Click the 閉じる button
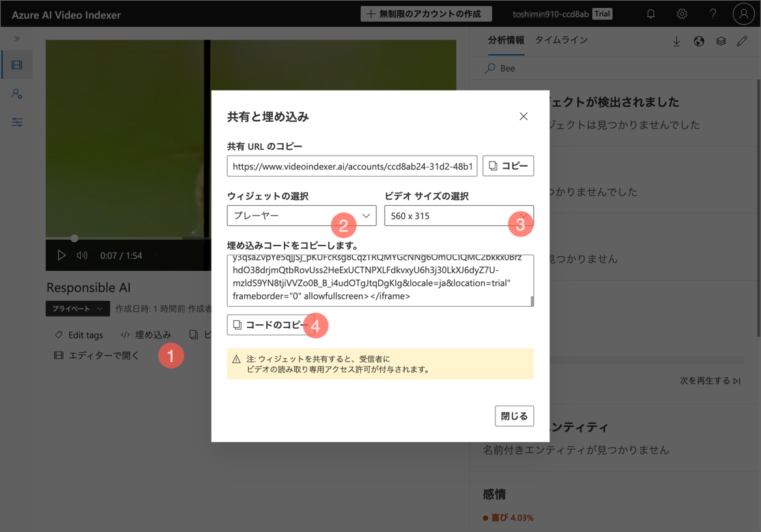 (514, 416)
